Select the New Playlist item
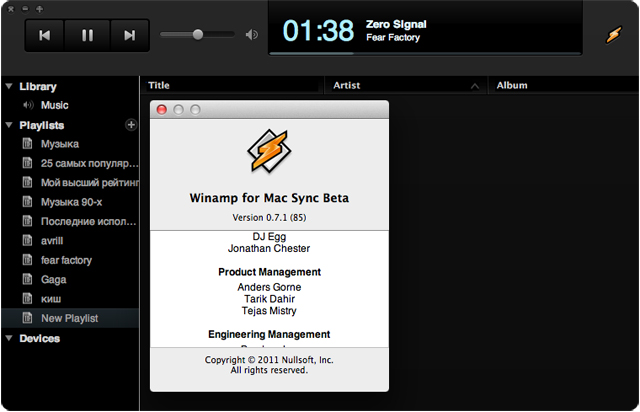640x412 pixels. pos(69,318)
